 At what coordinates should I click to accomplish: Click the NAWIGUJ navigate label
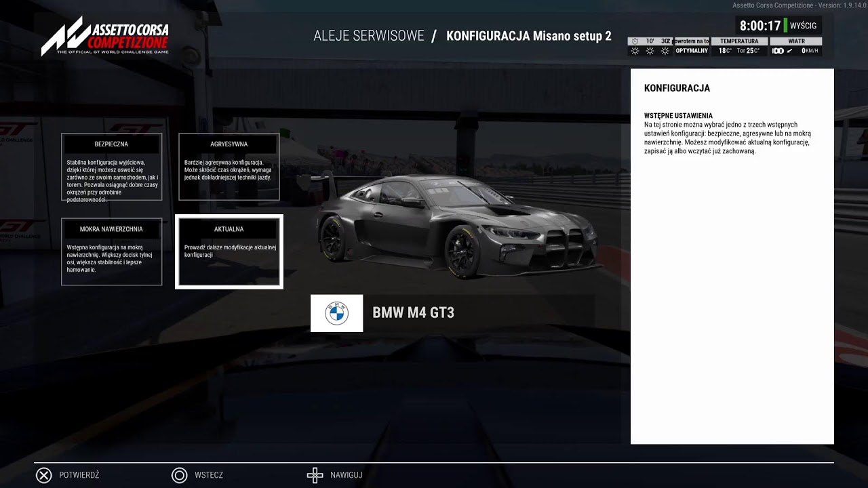(x=347, y=475)
